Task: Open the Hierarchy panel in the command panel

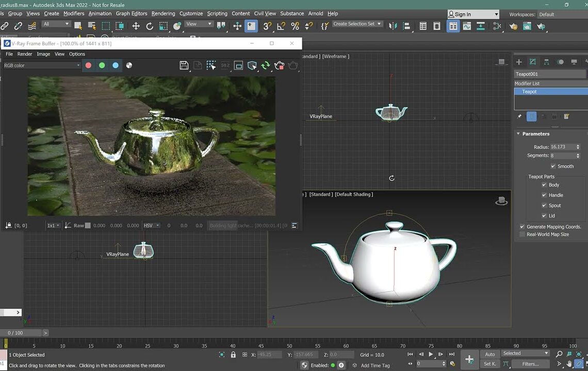Action: (x=547, y=62)
